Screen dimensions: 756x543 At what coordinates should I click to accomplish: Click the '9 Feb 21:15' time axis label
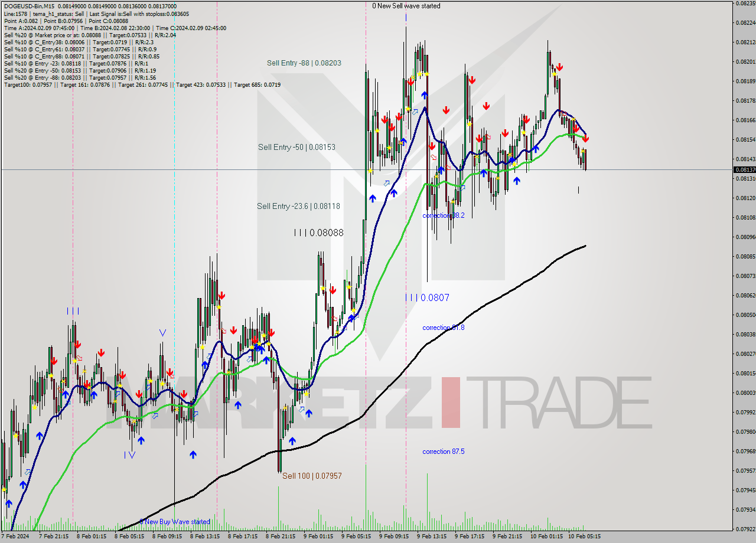click(x=507, y=537)
